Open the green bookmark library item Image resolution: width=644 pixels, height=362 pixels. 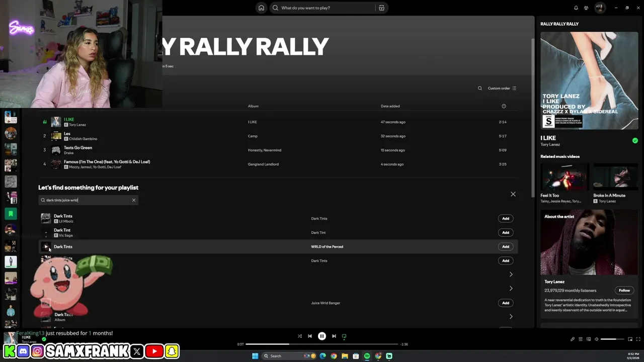[x=11, y=214]
